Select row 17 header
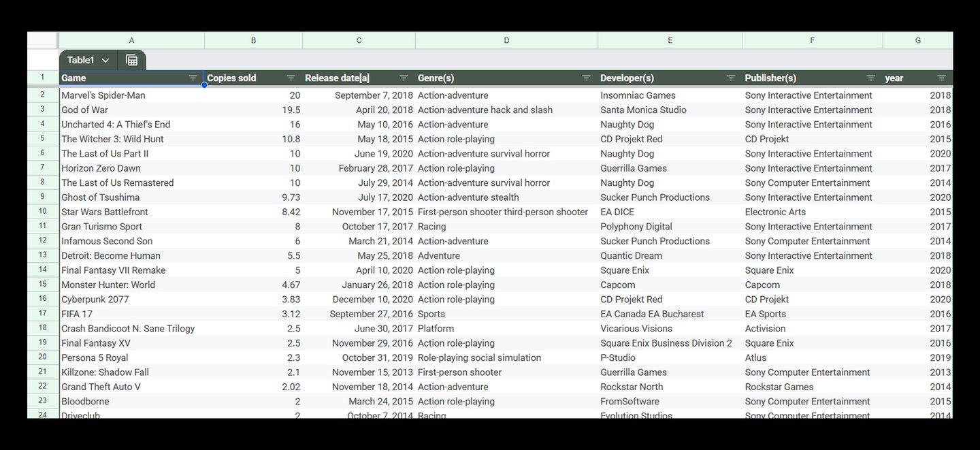The image size is (980, 450). pyautogui.click(x=43, y=314)
